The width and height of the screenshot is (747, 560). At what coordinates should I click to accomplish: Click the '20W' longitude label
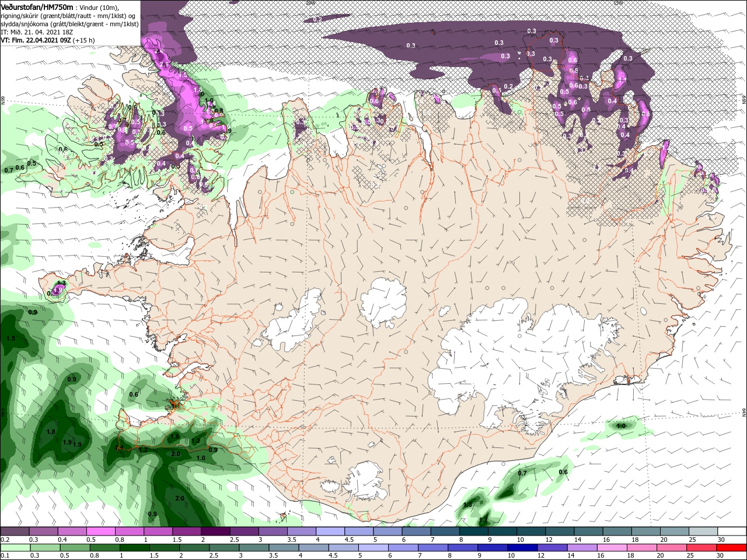coord(310,2)
